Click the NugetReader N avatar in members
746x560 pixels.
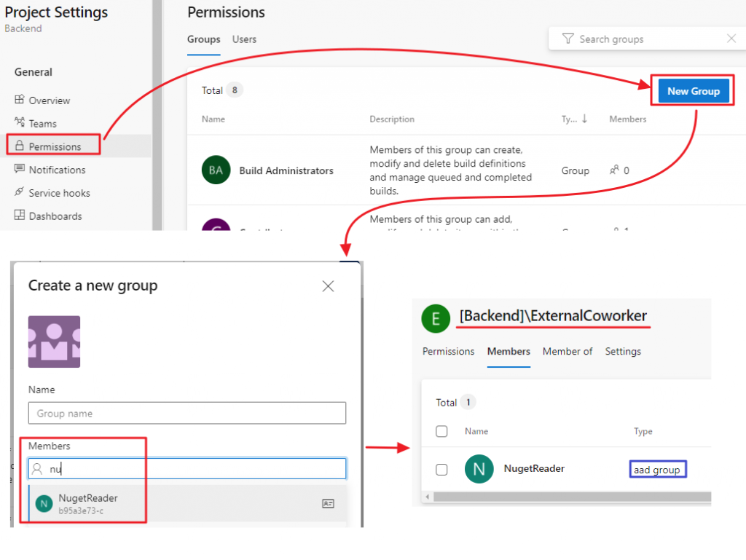pyautogui.click(x=479, y=469)
